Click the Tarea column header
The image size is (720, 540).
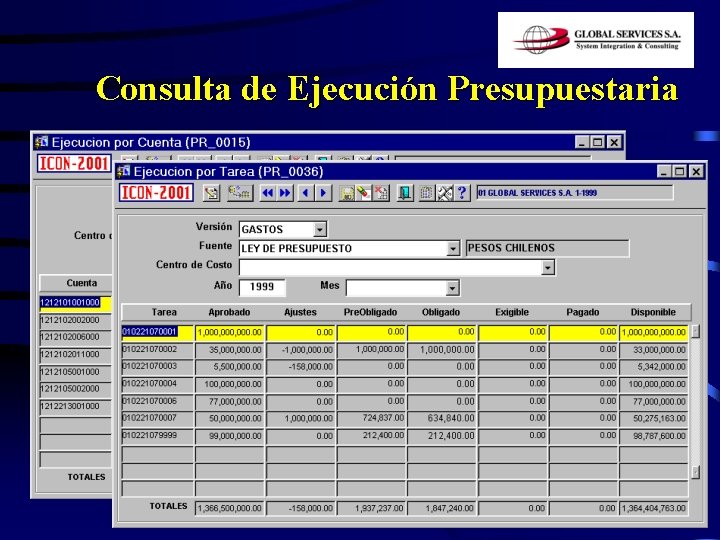[164, 312]
